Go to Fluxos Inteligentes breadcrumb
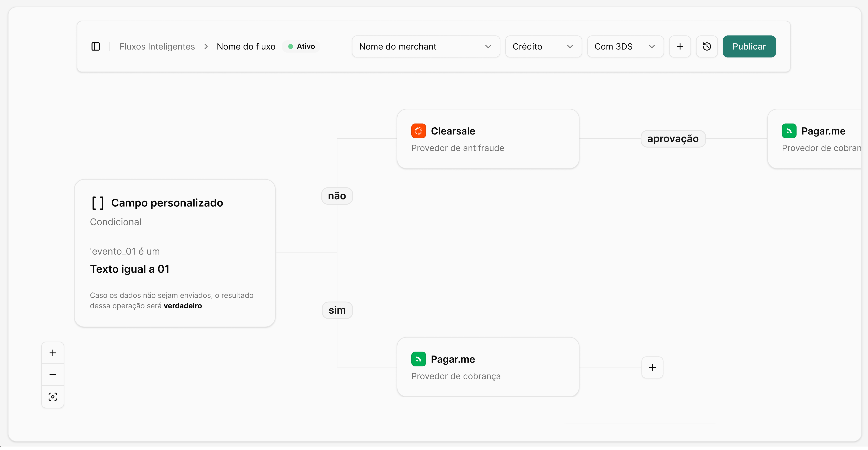 click(x=157, y=46)
